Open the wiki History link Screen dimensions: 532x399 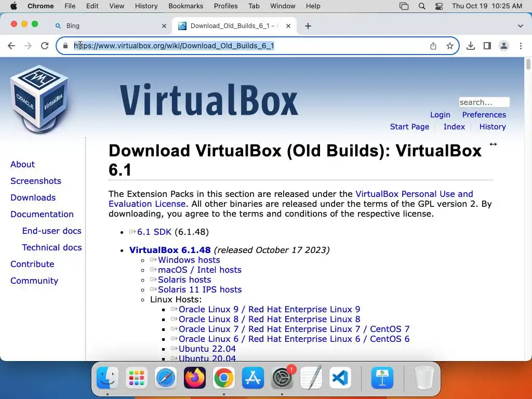(x=493, y=127)
